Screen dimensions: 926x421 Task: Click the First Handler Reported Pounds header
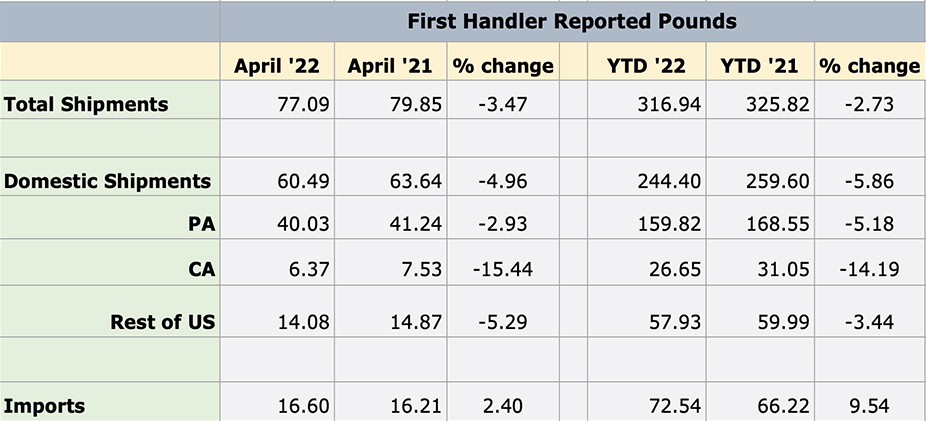(x=571, y=21)
